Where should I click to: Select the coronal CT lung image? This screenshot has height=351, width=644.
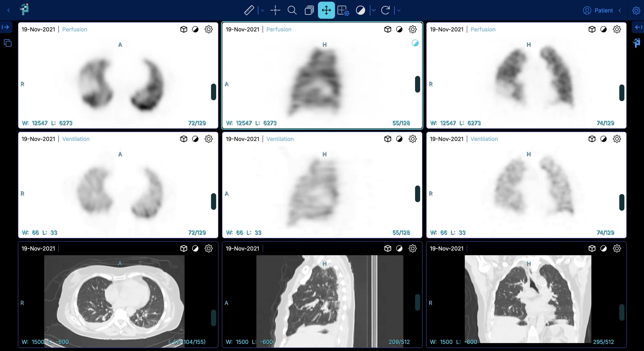tap(528, 299)
